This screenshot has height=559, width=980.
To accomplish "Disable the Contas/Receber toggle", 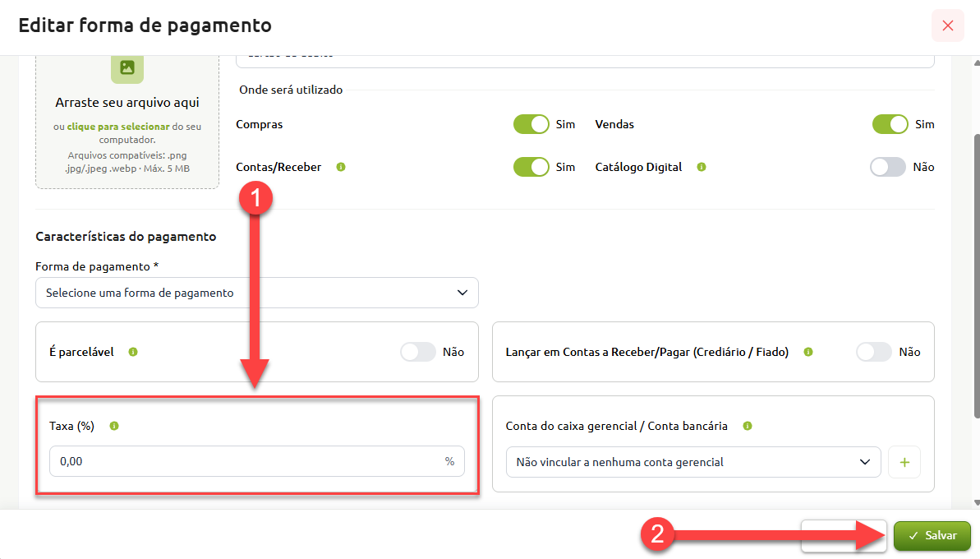I will (x=531, y=167).
